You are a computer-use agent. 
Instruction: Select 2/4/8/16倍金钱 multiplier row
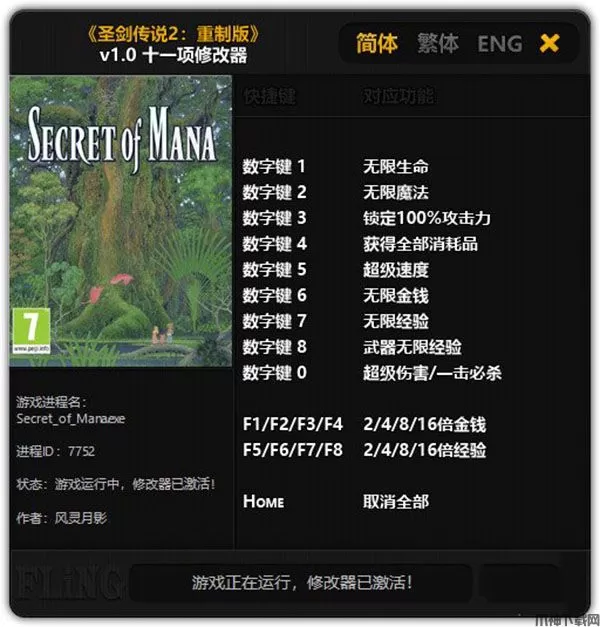pyautogui.click(x=364, y=424)
